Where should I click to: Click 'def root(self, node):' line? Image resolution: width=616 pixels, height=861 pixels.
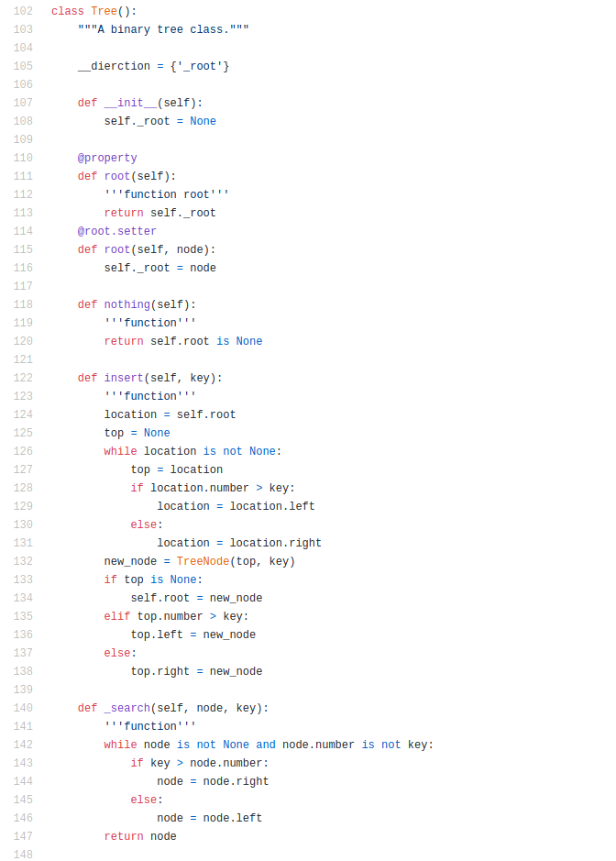coord(147,249)
